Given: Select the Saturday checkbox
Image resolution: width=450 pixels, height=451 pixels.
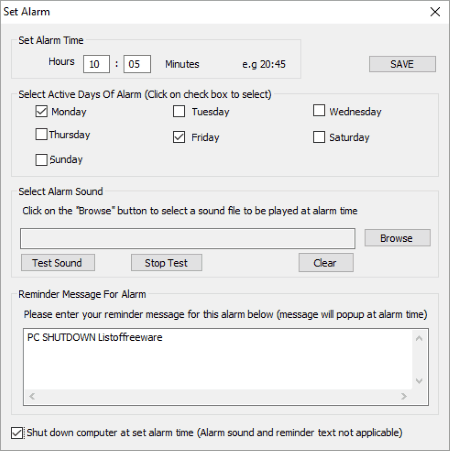Looking at the screenshot, I should click(319, 137).
